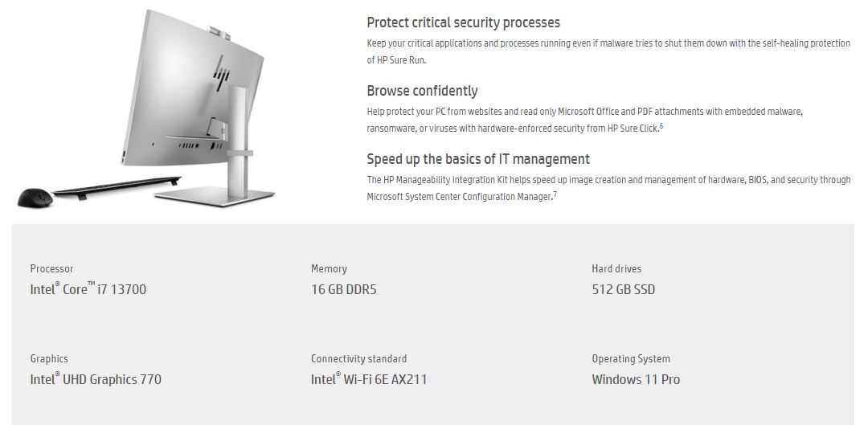Click the 'Speed up the basics of IT management' heading

tap(478, 159)
